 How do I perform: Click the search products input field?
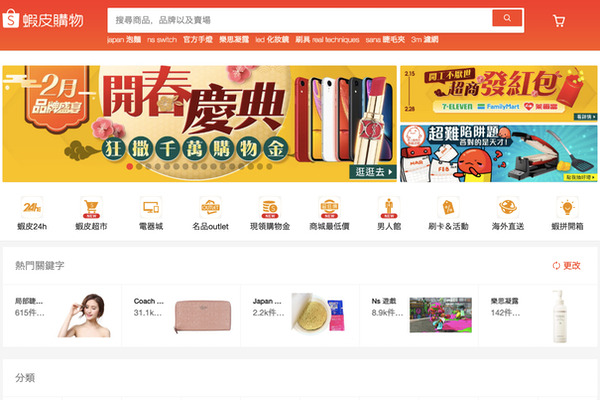(299, 20)
